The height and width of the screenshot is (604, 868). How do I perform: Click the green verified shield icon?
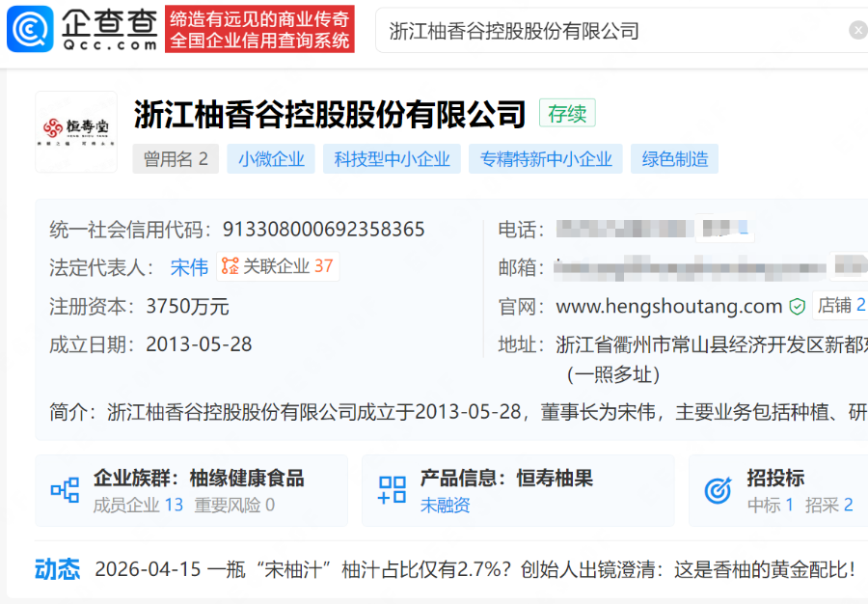tap(797, 307)
